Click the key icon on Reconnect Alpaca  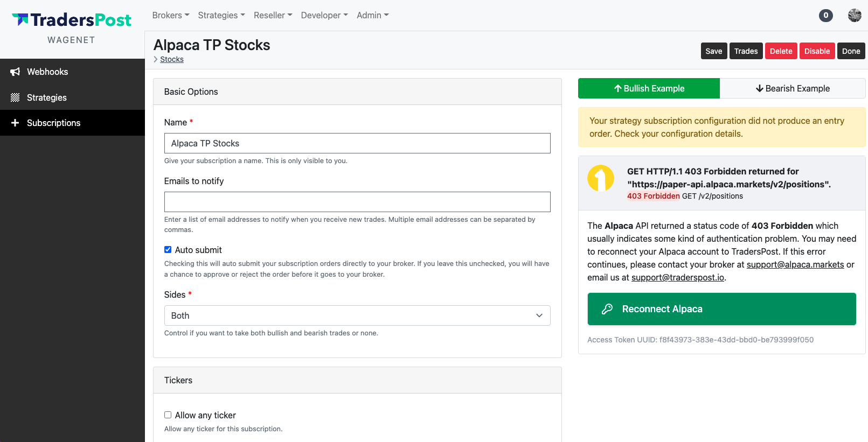pos(607,309)
